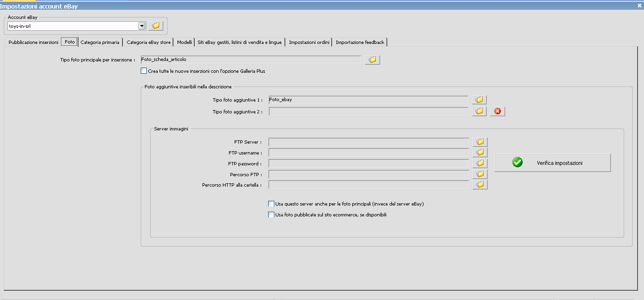This screenshot has height=300, width=644.
Task: Click the Verifica impostazioni button
Action: click(552, 163)
